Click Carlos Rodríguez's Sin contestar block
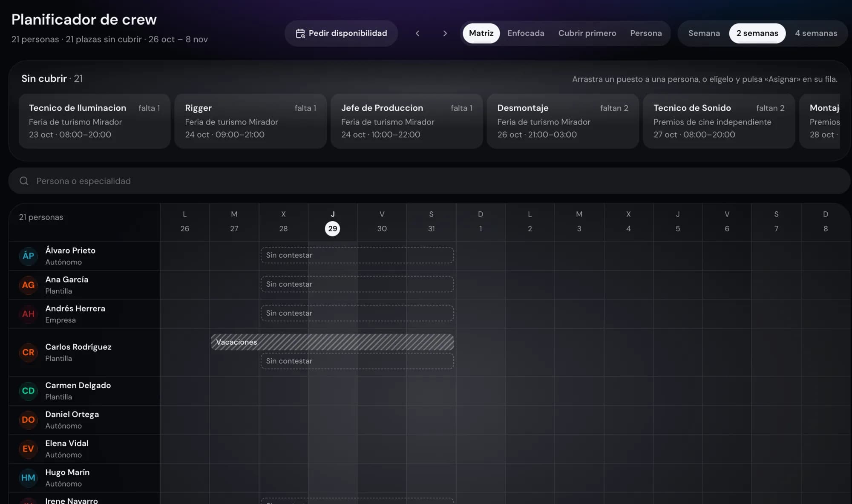Screen dimensions: 852x504 point(357,361)
